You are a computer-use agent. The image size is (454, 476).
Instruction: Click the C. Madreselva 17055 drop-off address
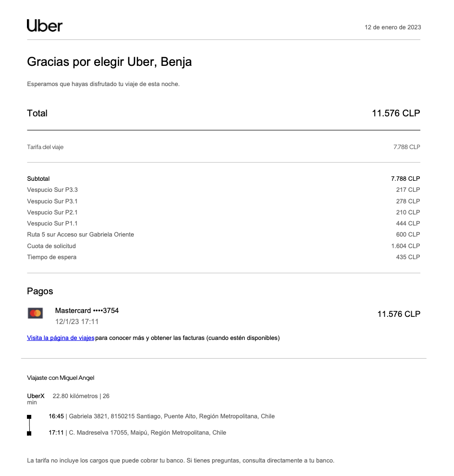point(148,433)
